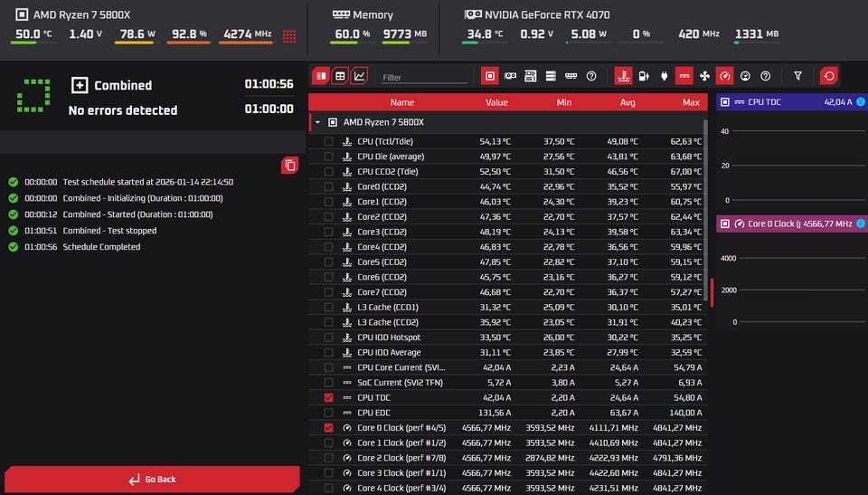Open the funnel filter options
This screenshot has width=868, height=495.
(797, 76)
